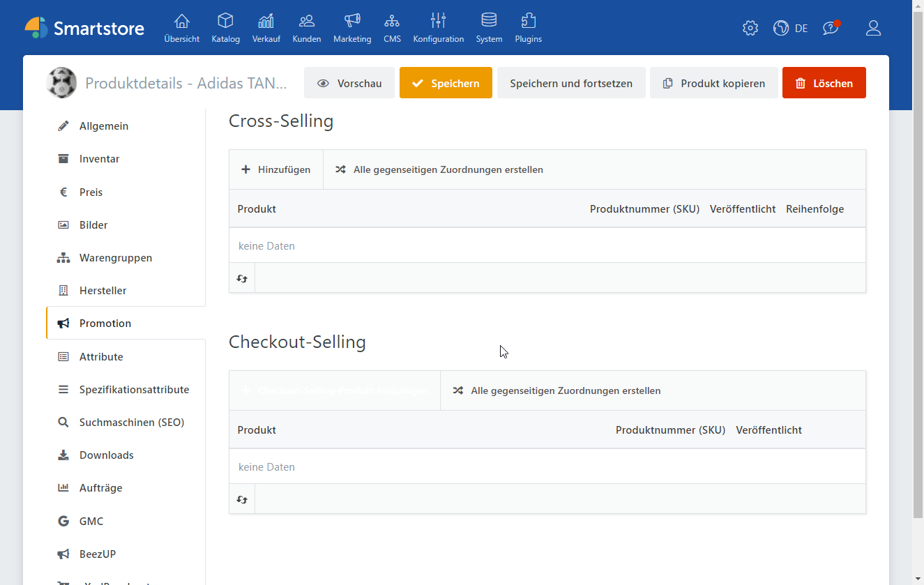
Task: Open the Verkauf sales chart icon
Action: (x=266, y=21)
